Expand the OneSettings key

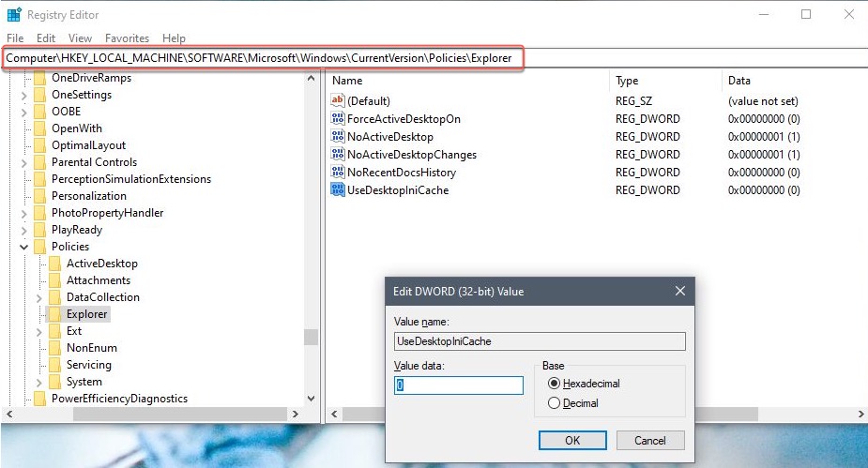click(23, 96)
